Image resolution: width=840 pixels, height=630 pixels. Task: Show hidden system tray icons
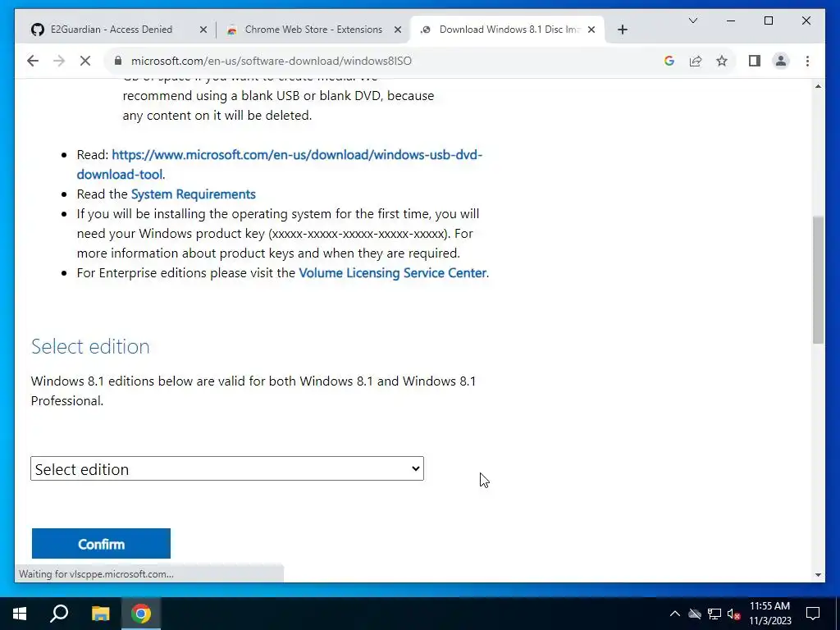[675, 614]
